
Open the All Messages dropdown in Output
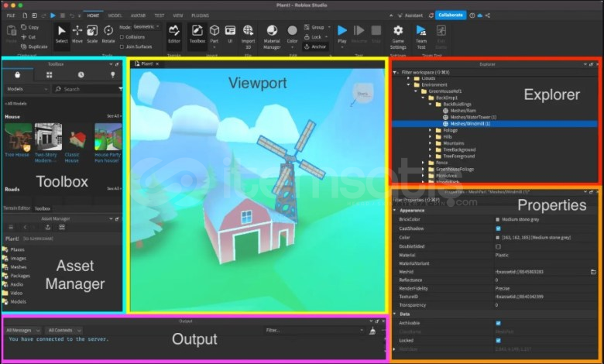pyautogui.click(x=23, y=331)
